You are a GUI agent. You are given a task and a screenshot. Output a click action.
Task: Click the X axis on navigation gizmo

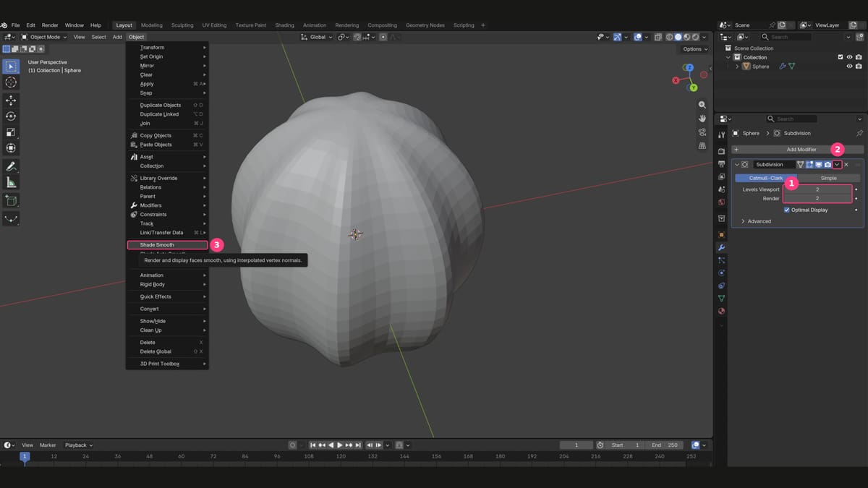coord(676,80)
